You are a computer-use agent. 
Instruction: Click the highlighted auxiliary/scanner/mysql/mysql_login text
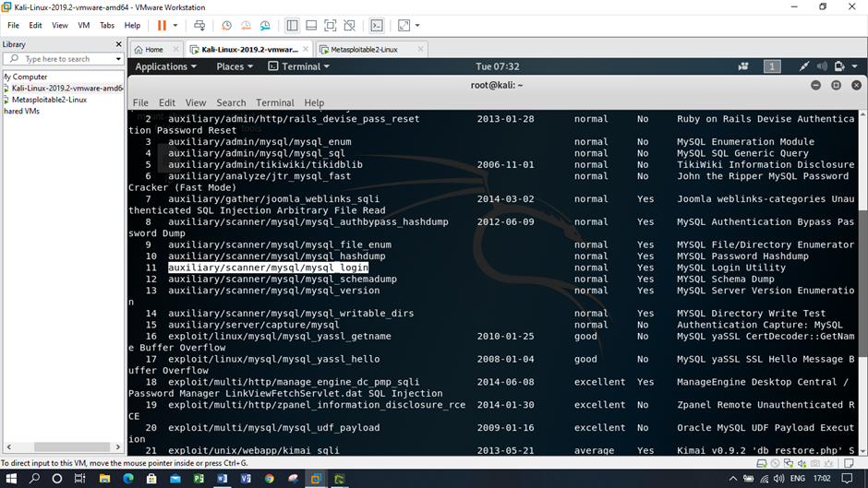pyautogui.click(x=268, y=268)
